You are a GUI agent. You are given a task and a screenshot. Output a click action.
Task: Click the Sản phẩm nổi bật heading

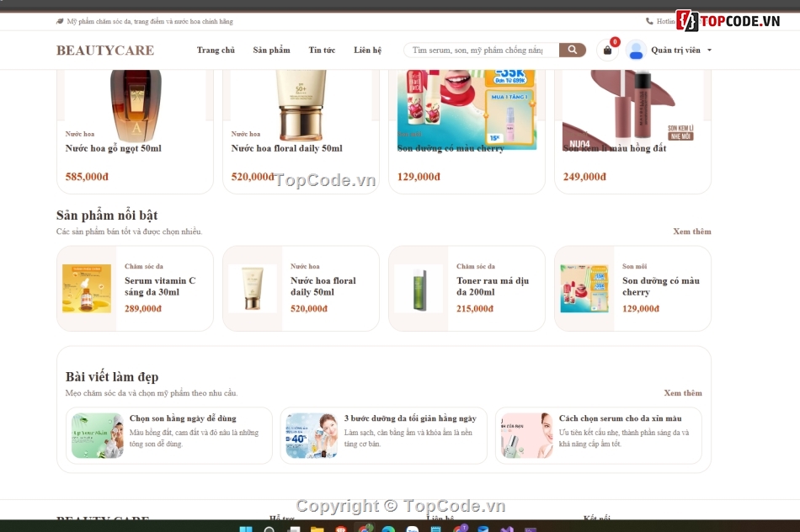[107, 215]
